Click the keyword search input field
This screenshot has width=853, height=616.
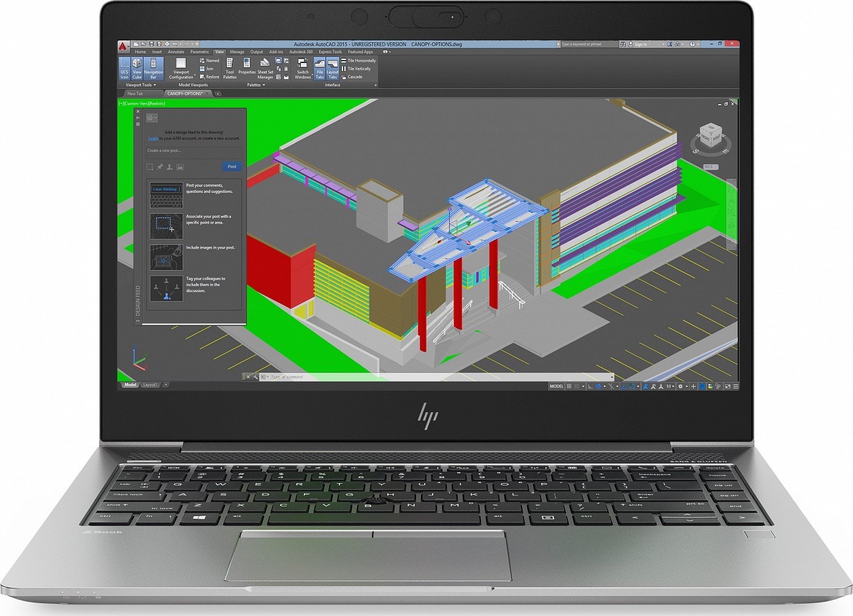coord(590,44)
